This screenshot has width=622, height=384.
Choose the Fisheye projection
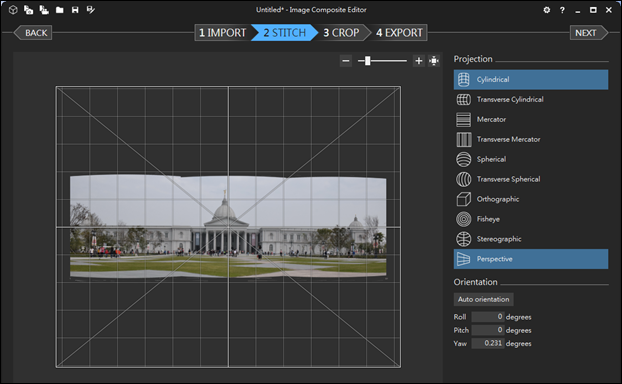tap(531, 219)
